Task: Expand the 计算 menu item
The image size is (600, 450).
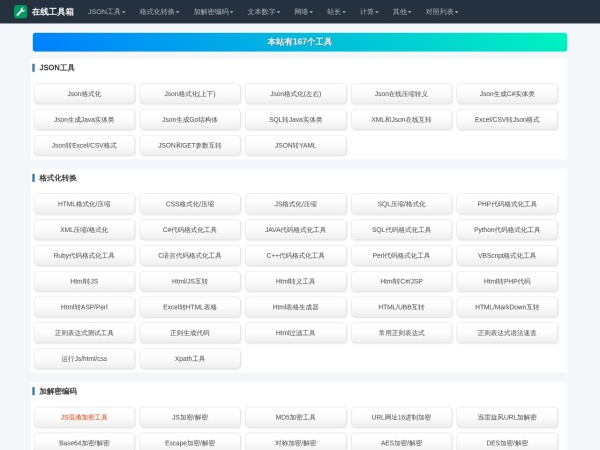Action: click(x=370, y=12)
